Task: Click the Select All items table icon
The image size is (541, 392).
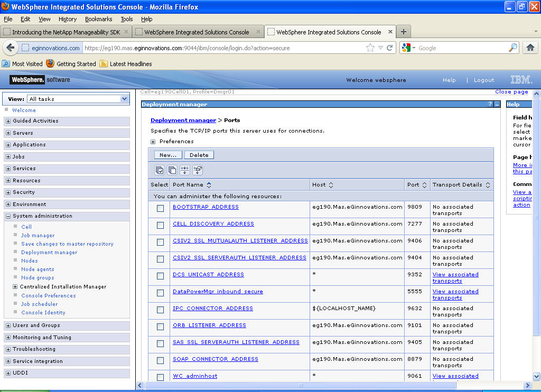Action: 160,170
